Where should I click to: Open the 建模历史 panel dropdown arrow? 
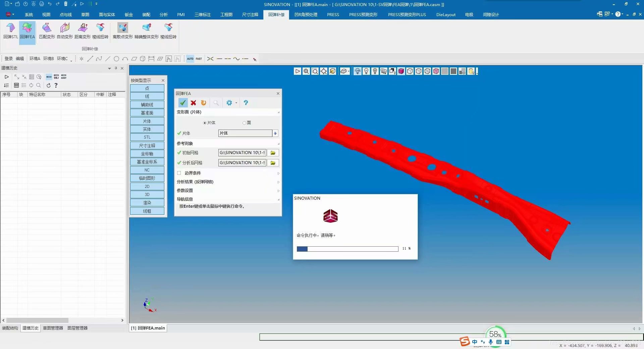pos(109,68)
